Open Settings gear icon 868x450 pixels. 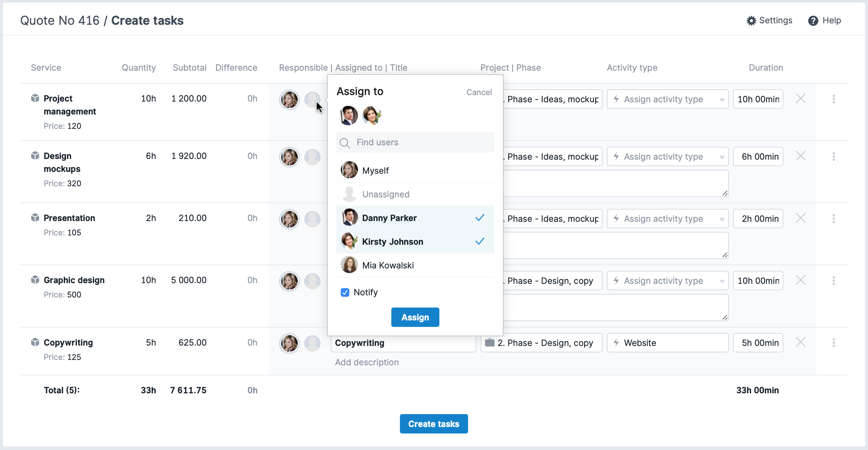coord(751,21)
